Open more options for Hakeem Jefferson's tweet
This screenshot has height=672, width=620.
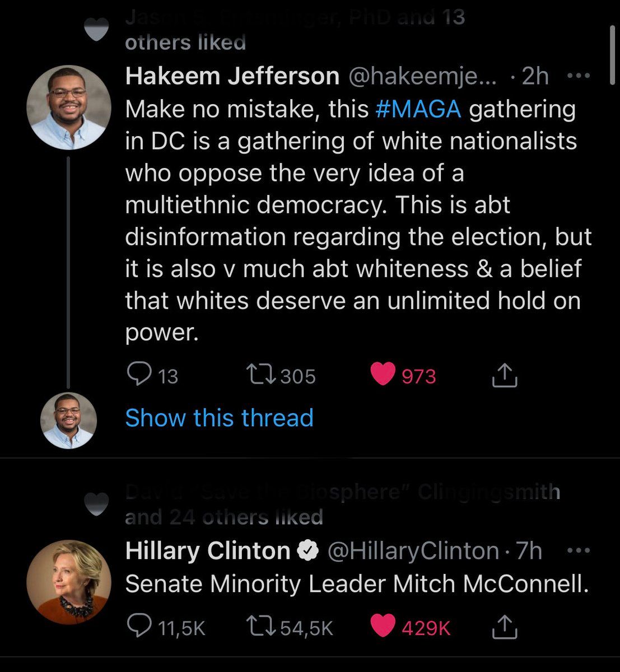click(578, 76)
